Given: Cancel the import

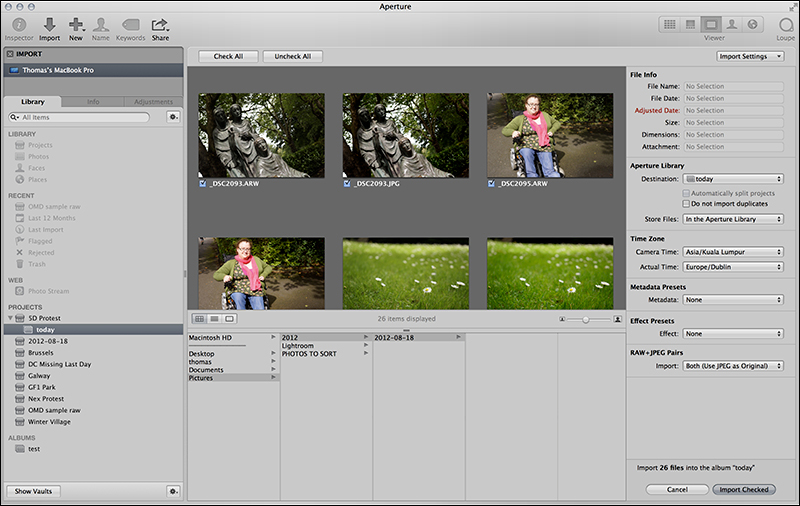Looking at the screenshot, I should pyautogui.click(x=677, y=490).
